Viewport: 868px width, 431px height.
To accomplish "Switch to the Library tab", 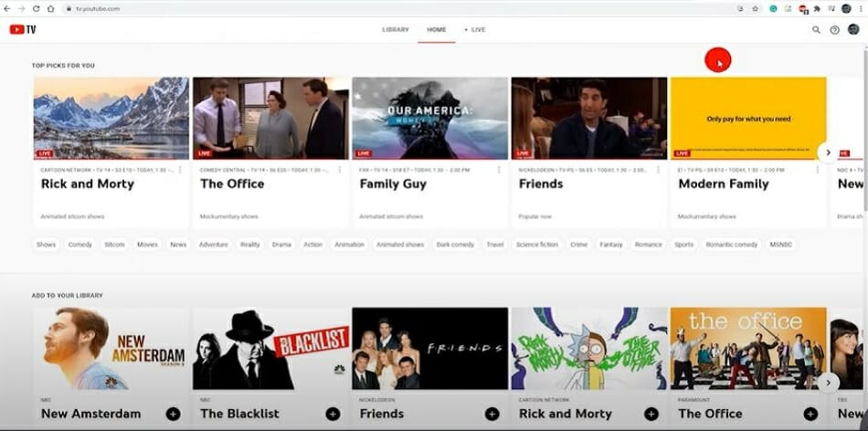I will tap(396, 30).
